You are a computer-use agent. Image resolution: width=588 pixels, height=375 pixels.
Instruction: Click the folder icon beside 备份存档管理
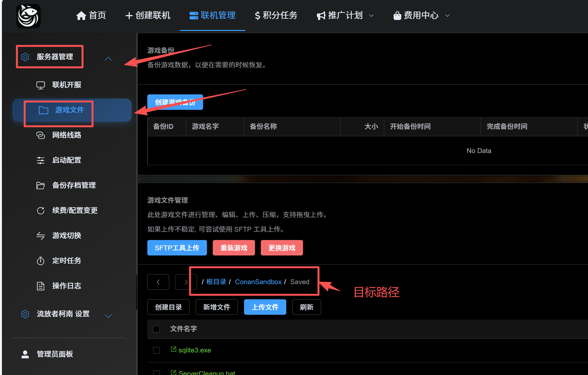point(41,186)
